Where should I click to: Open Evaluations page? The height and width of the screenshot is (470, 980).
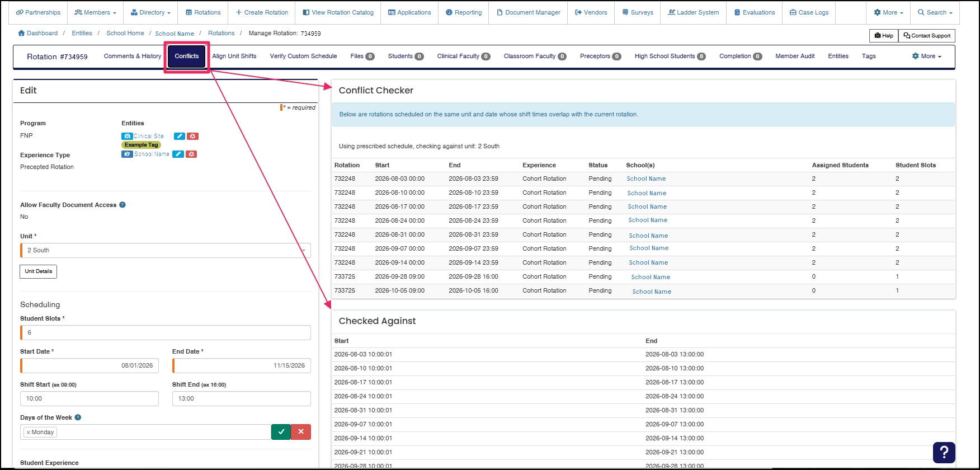pos(755,12)
